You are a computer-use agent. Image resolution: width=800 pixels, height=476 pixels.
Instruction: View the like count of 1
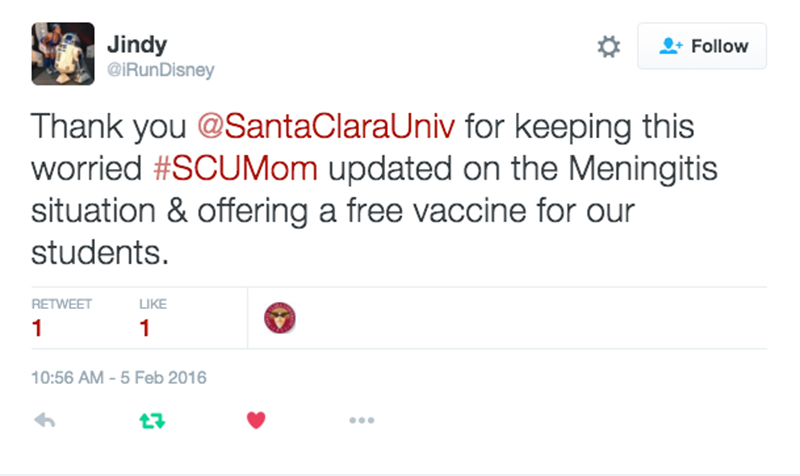pos(145,328)
